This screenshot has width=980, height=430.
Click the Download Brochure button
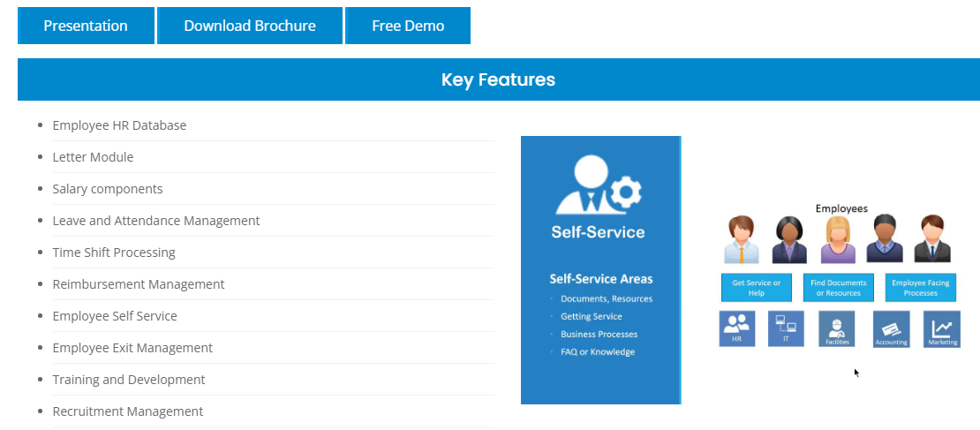[x=249, y=26]
